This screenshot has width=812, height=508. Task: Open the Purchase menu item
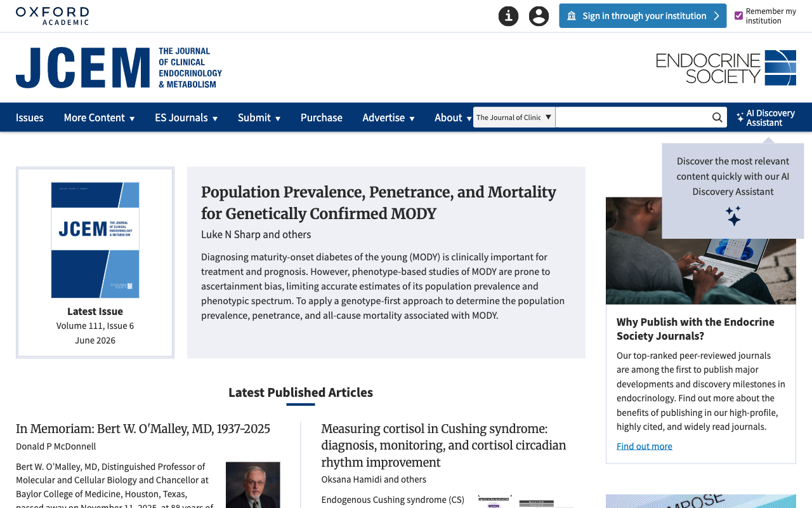(x=322, y=117)
